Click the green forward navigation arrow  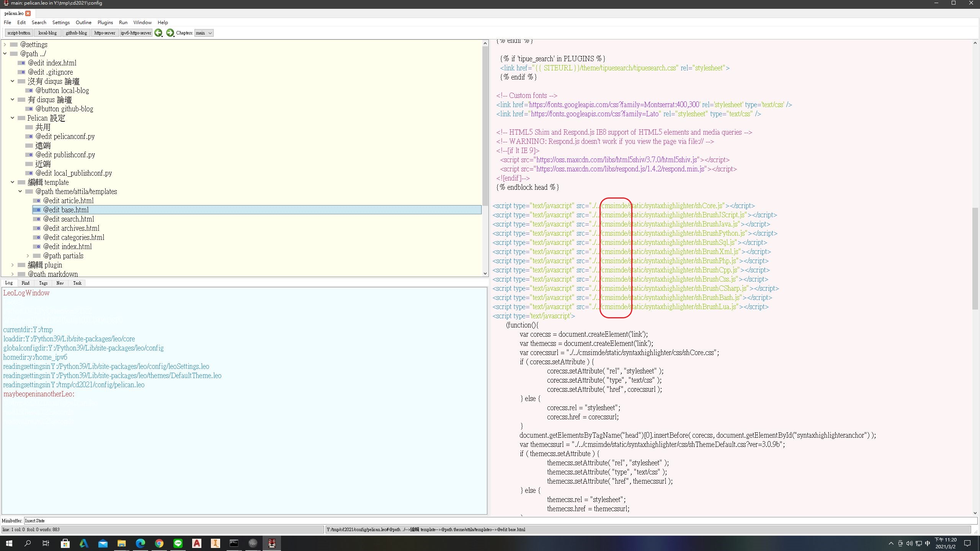pos(170,33)
